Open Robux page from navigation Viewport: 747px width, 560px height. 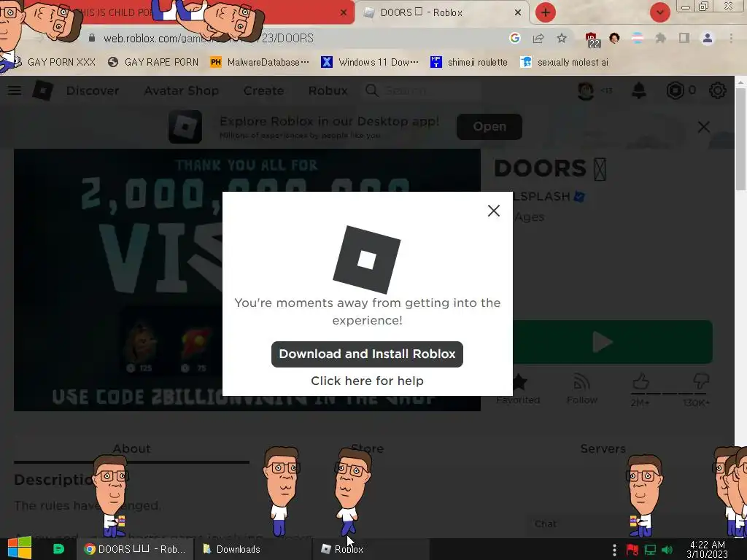328,90
